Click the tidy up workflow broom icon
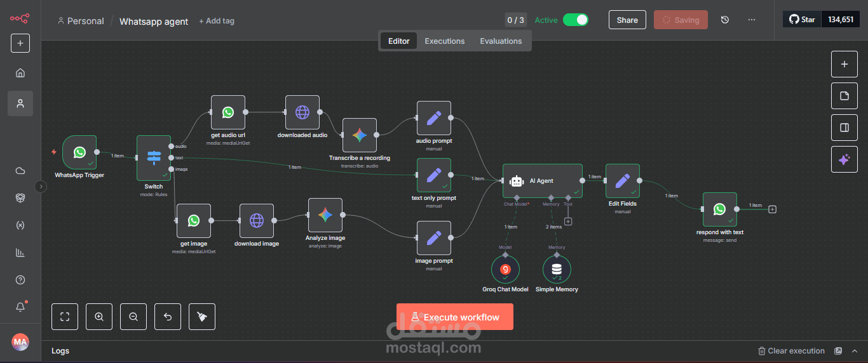The image size is (868, 363). coord(202,317)
